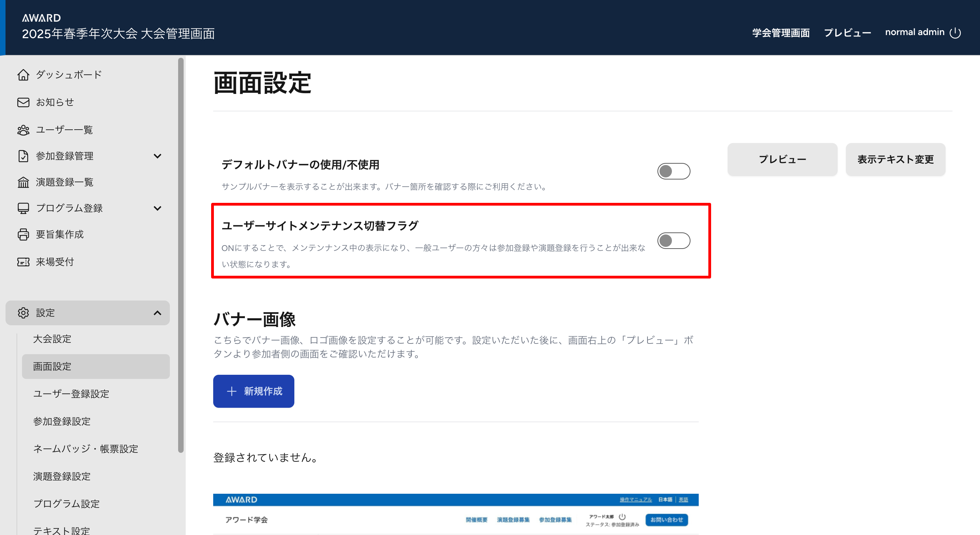Click the 演題登録一覧 building icon
980x535 pixels.
click(23, 182)
